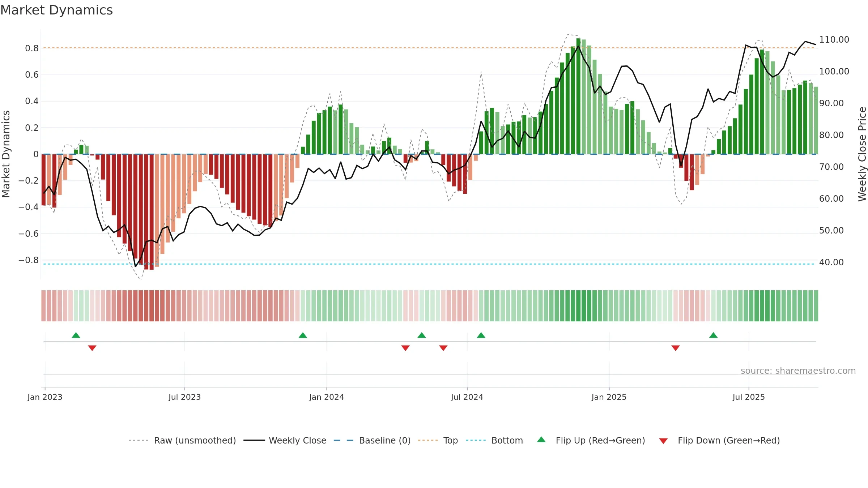Click the green flip-up marker before Jan 2024
The image size is (868, 488).
[303, 335]
